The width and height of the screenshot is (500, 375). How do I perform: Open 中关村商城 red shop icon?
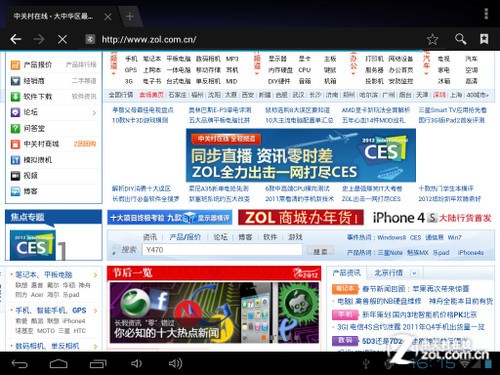(15, 144)
